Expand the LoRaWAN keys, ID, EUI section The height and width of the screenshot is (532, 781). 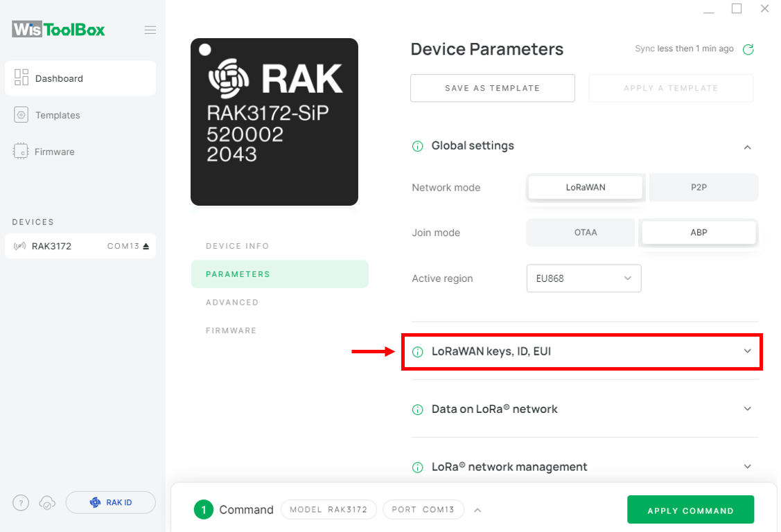(582, 351)
